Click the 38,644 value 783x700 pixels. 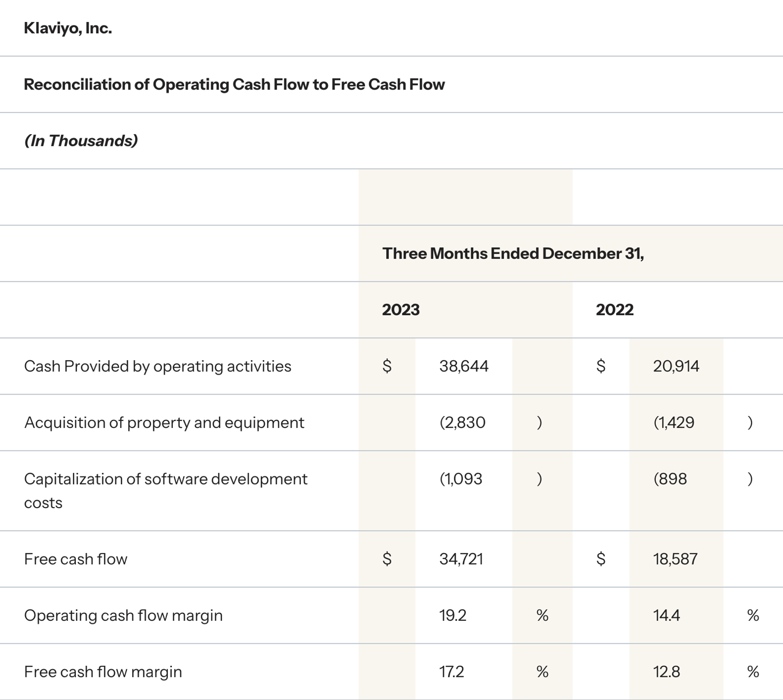point(464,366)
